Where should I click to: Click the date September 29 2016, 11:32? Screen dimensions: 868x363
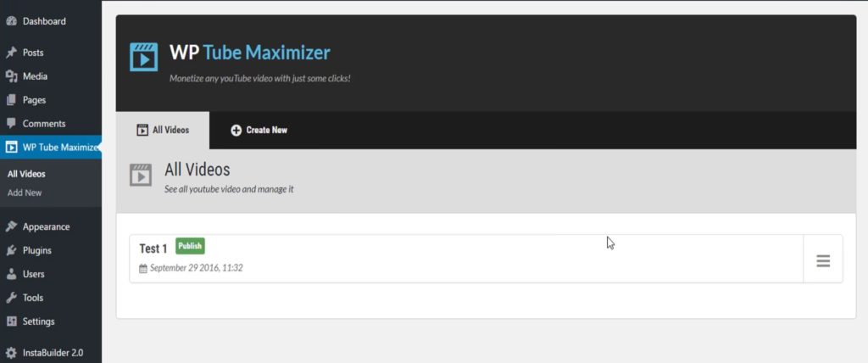tap(197, 268)
